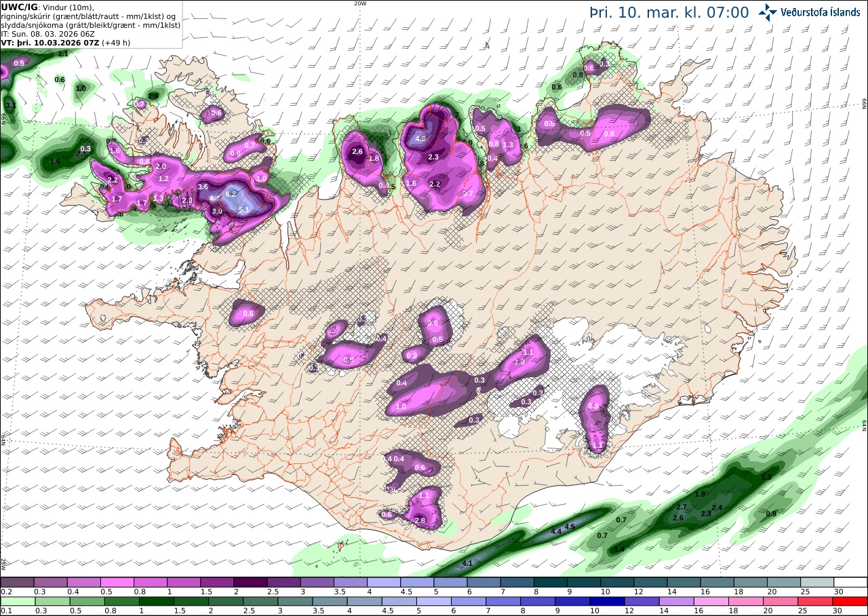Pick the snow legend swatch between 20 and 25

coord(784,582)
